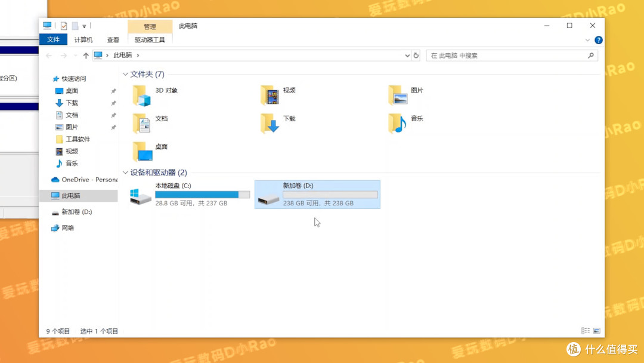644x363 pixels.
Task: Open the 音乐 folder icon
Action: (398, 123)
